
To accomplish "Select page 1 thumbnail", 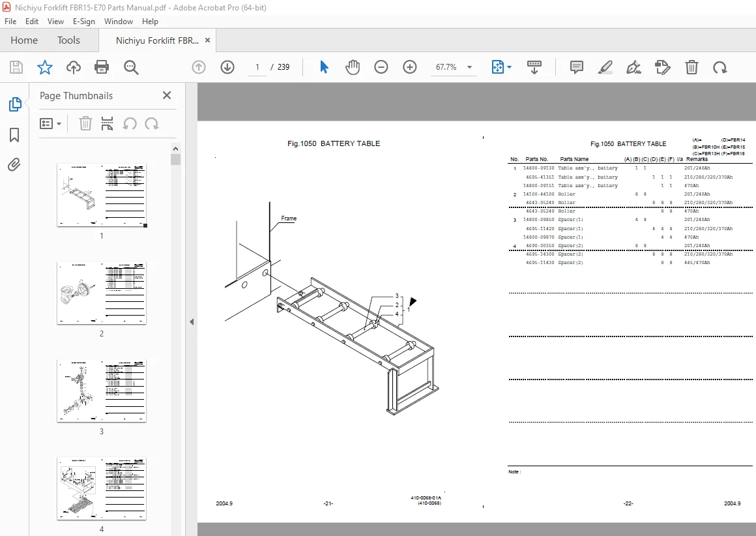I will tap(101, 196).
